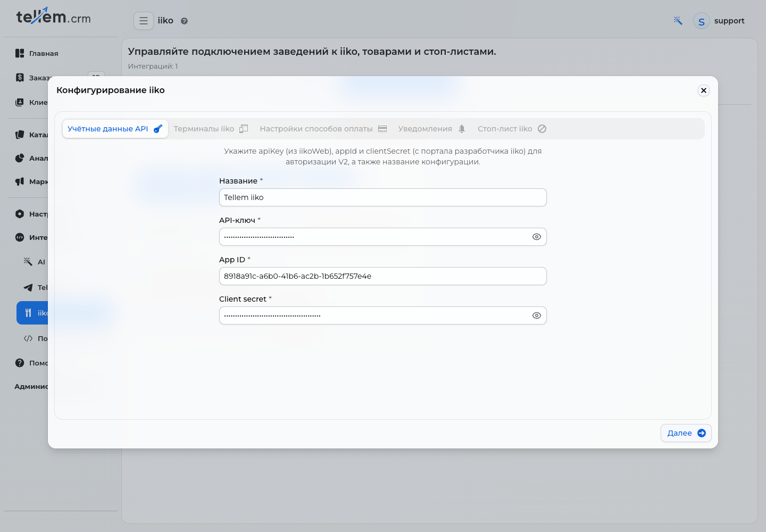Image resolution: width=766 pixels, height=532 pixels.
Task: Click the Далее button
Action: (686, 433)
